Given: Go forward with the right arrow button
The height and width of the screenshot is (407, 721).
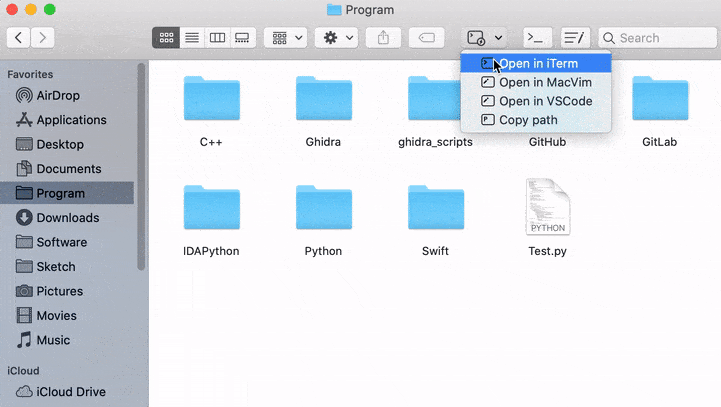Looking at the screenshot, I should click(x=42, y=38).
